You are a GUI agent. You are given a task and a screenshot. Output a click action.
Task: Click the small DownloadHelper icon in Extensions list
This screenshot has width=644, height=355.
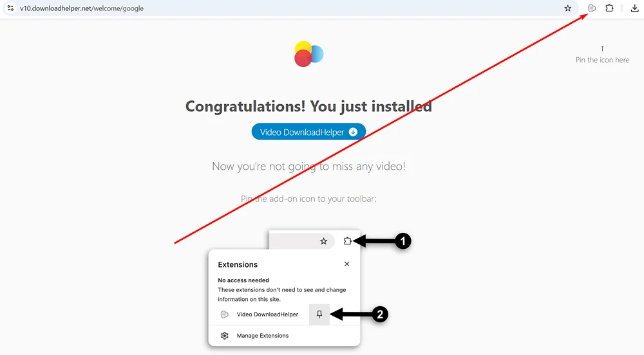225,314
